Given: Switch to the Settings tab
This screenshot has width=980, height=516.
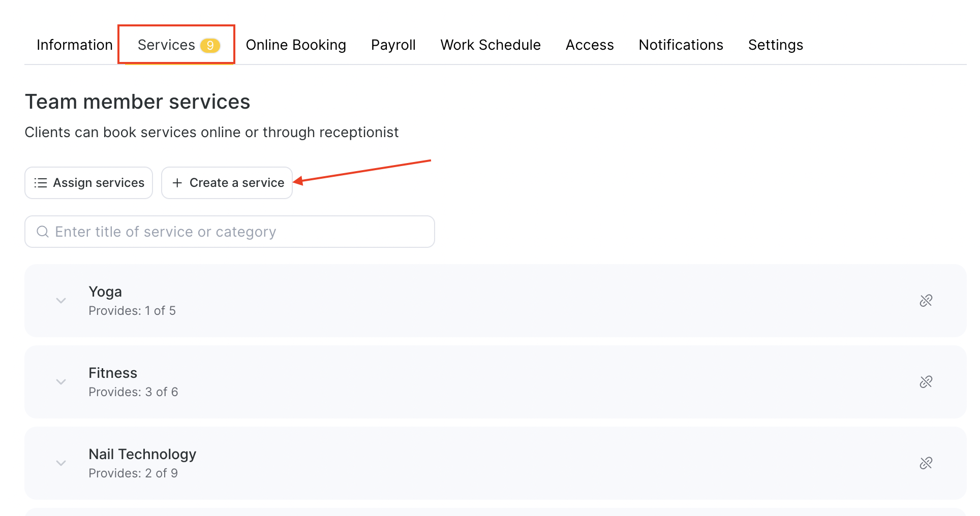Looking at the screenshot, I should (x=775, y=45).
